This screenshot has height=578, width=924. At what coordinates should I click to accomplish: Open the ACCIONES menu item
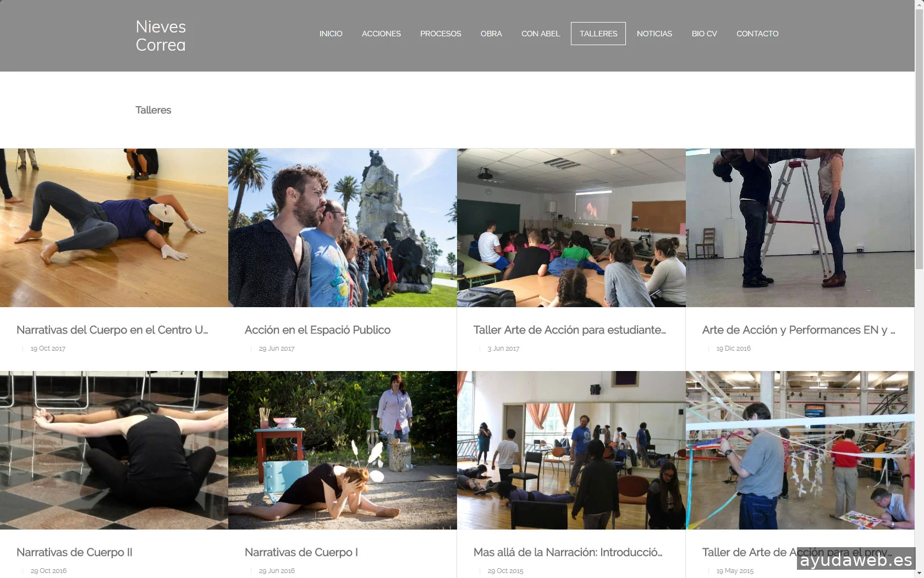381,34
